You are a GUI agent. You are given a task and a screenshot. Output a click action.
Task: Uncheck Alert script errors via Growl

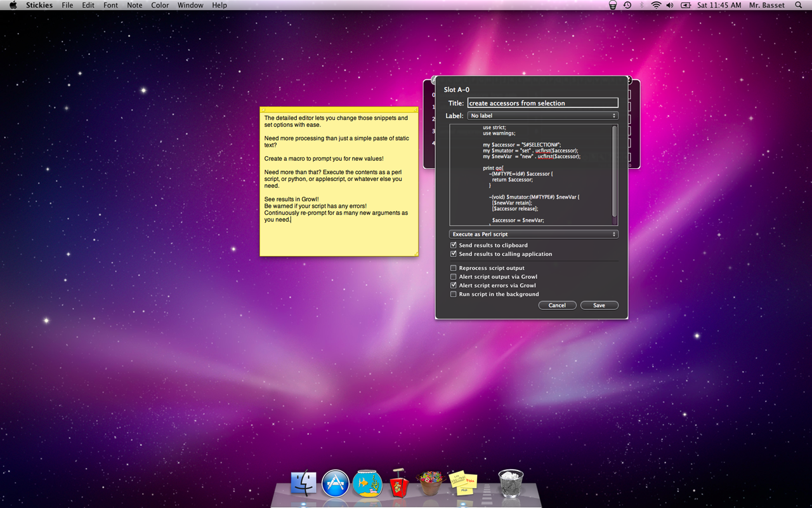point(454,286)
